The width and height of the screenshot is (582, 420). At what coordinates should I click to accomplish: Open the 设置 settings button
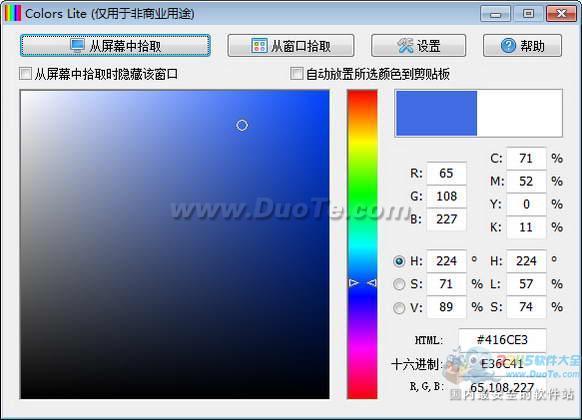click(418, 46)
